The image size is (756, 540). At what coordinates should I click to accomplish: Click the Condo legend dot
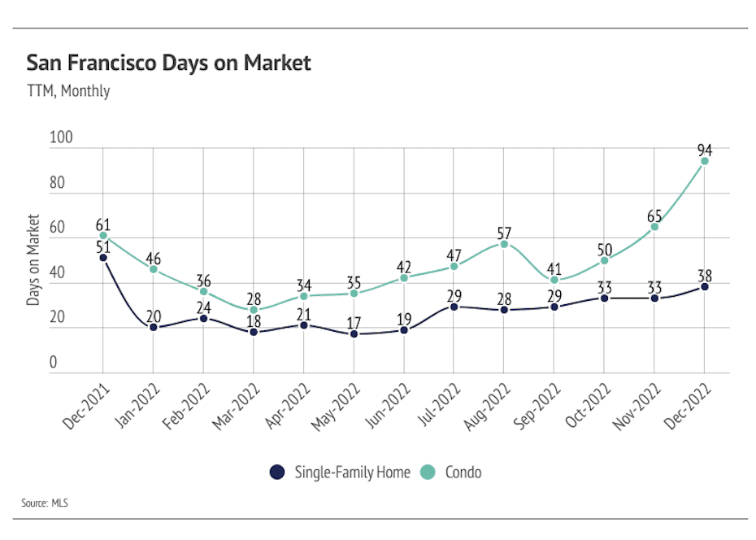point(428,472)
